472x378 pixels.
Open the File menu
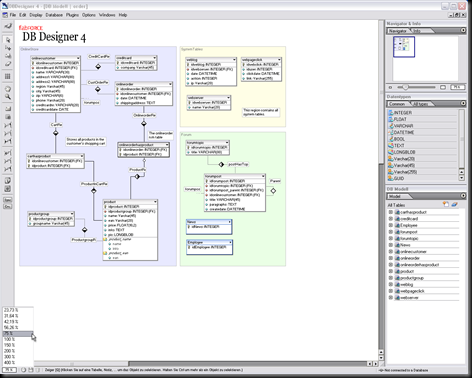coord(12,15)
